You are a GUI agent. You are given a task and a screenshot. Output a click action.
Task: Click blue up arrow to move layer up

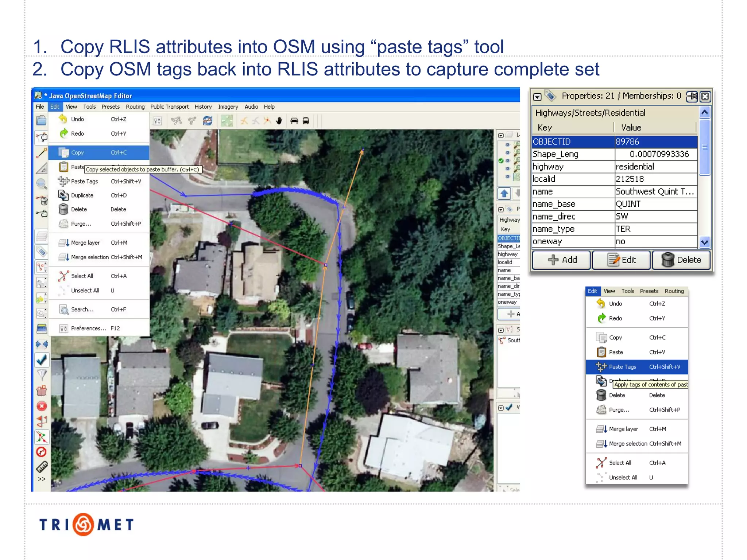pos(504,193)
